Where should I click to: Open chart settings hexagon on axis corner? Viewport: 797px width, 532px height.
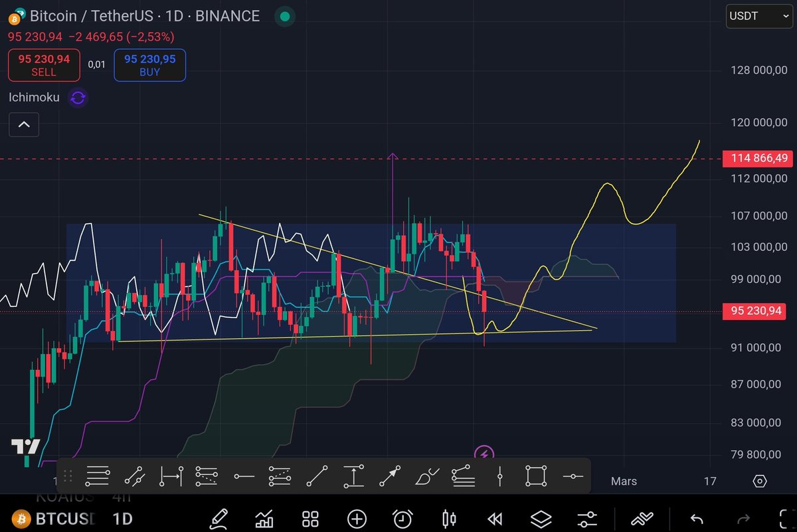click(760, 481)
